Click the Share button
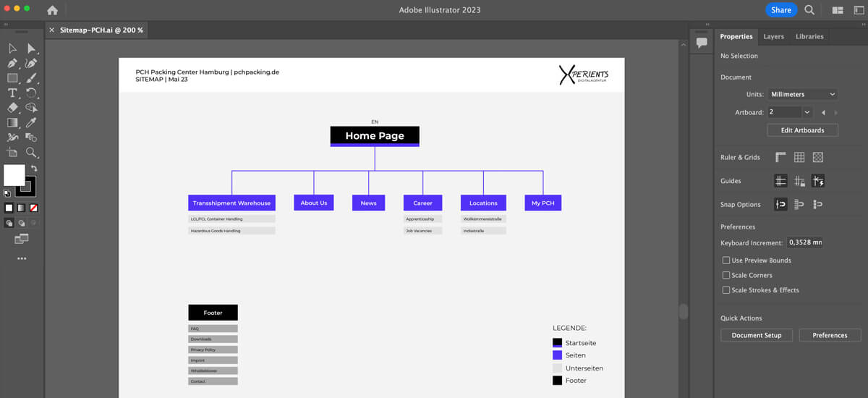 tap(781, 10)
